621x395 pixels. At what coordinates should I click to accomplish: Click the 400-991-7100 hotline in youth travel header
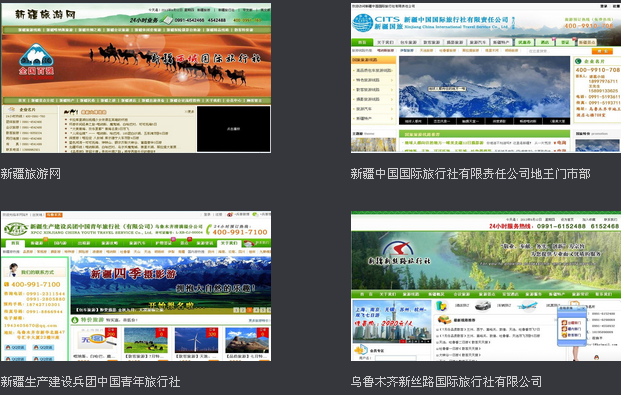[240, 232]
